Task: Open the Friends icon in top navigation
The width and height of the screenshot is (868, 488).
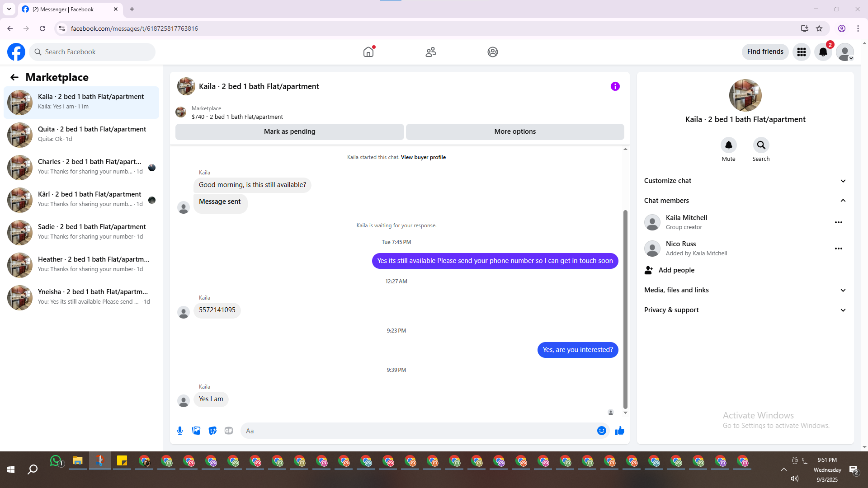Action: [431, 52]
